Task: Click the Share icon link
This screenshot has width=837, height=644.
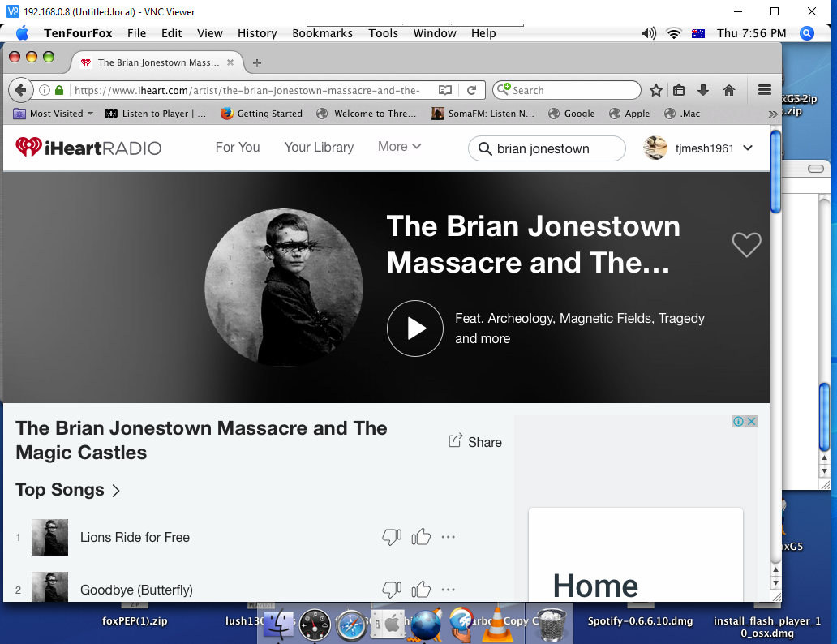Action: tap(475, 441)
